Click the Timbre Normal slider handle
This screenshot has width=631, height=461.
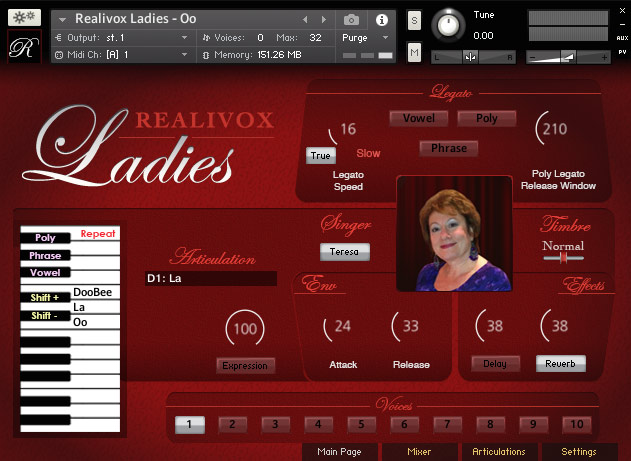pyautogui.click(x=563, y=258)
